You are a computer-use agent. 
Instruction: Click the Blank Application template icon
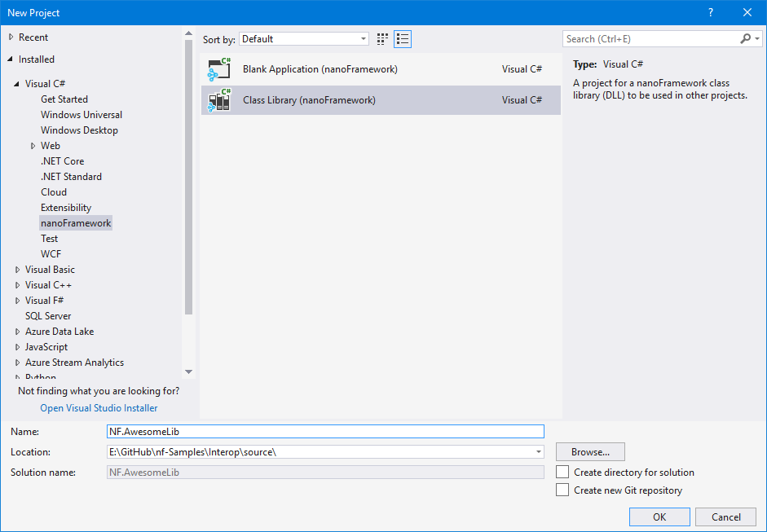pos(218,69)
